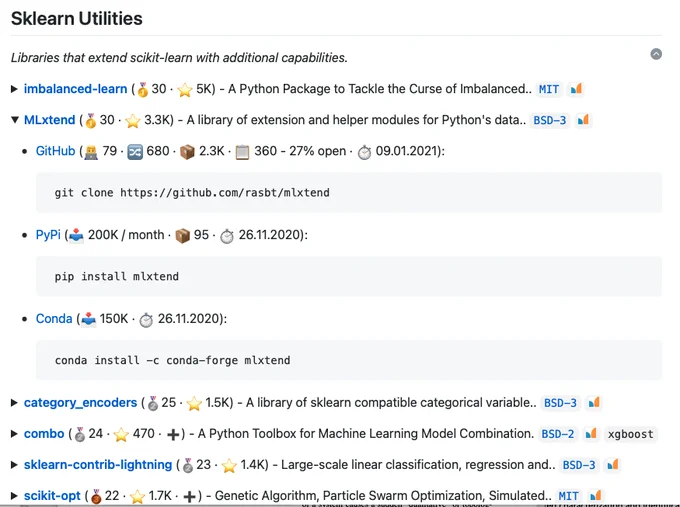Image resolution: width=680 pixels, height=507 pixels.
Task: Click stopwatch icon on the Conda line
Action: point(146,320)
